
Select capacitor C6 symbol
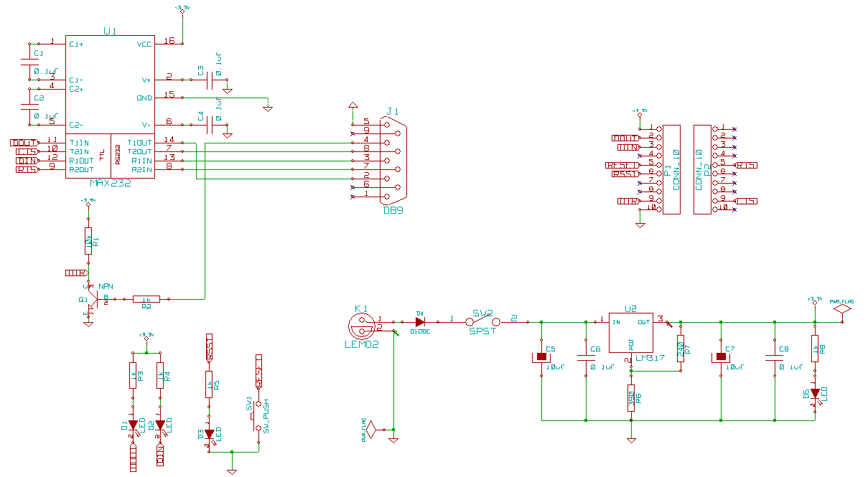click(586, 357)
